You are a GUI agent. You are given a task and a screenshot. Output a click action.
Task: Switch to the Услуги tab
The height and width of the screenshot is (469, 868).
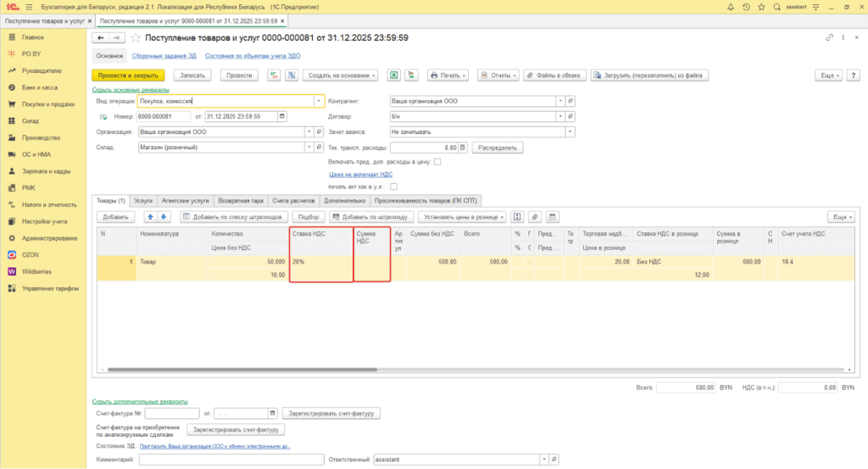143,200
